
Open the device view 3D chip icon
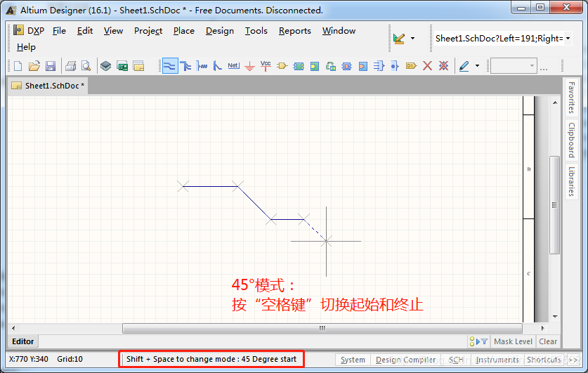(106, 66)
